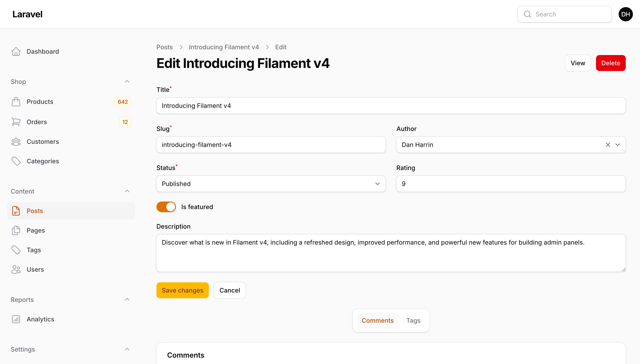Focus the Slug input field
Viewport: 640px width, 364px height.
271,145
